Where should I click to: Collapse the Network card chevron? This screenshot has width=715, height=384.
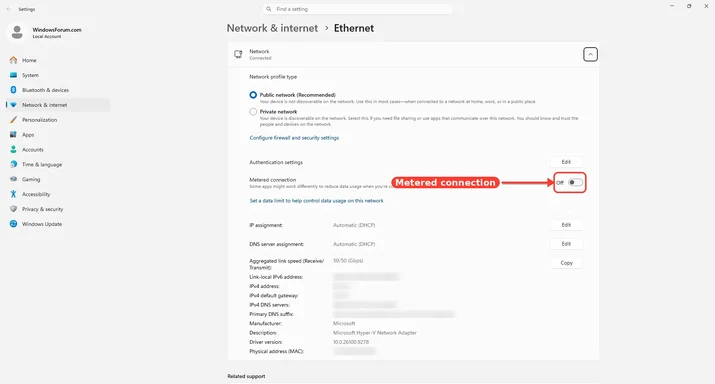click(x=590, y=55)
